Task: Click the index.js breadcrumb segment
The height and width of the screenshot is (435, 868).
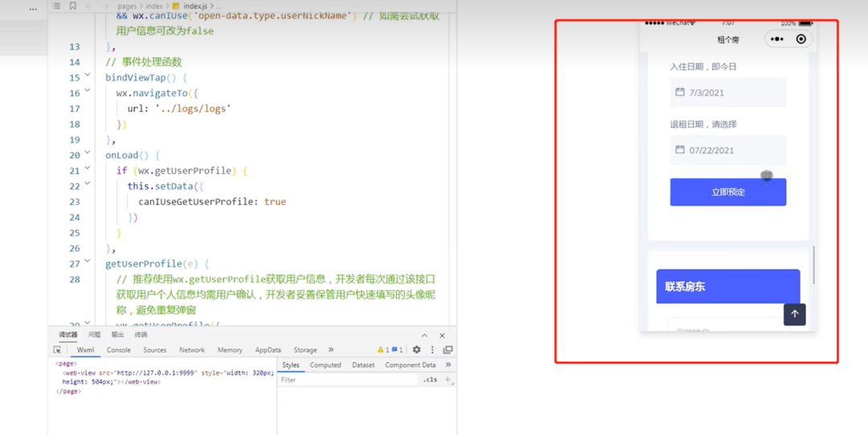Action: 194,6
